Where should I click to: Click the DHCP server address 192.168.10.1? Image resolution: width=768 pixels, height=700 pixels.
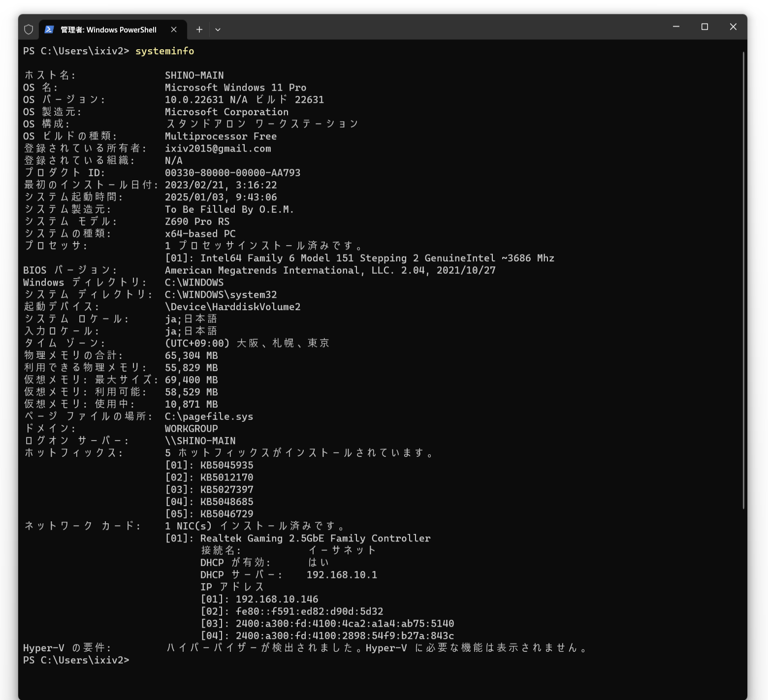[x=341, y=574]
